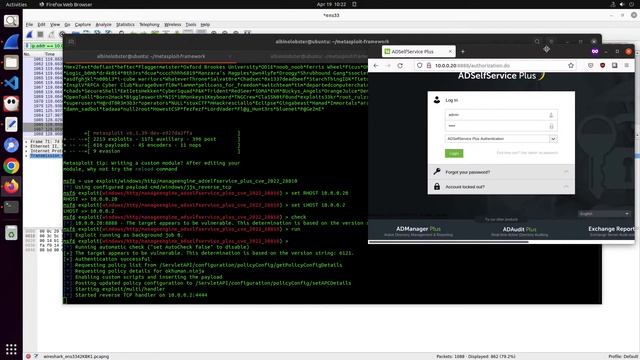Open Wireshark File menu
Viewport: 640px width, 360px height.
29,24
